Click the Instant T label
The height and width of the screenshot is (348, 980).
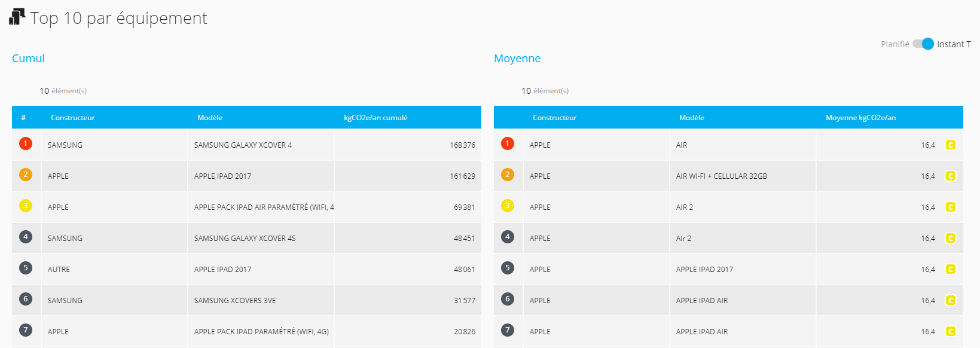pos(954,44)
